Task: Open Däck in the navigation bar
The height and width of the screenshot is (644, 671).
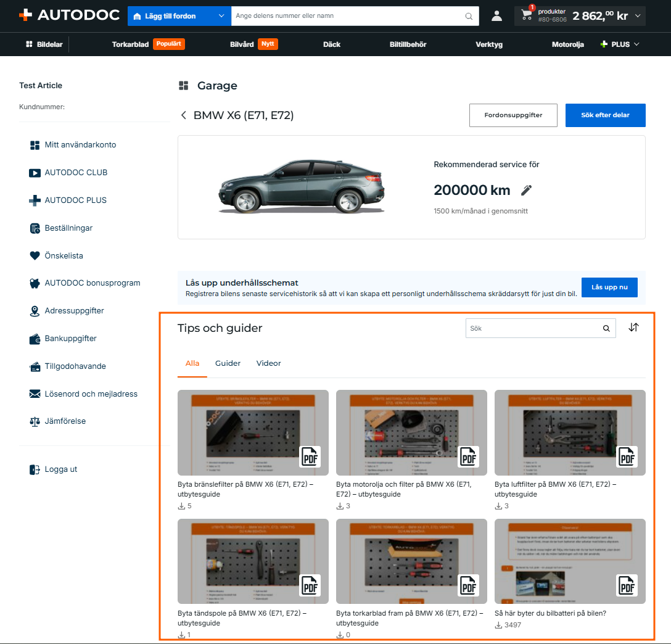Action: (332, 44)
